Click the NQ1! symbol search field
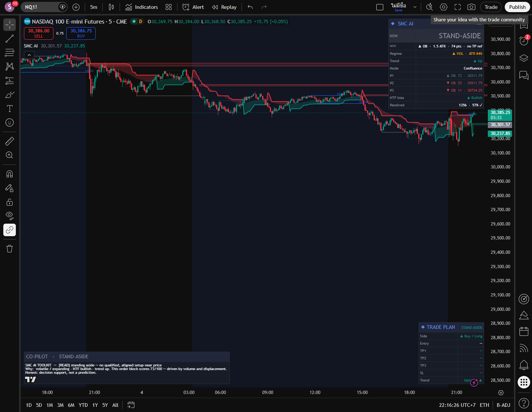The height and width of the screenshot is (412, 532). [x=40, y=7]
